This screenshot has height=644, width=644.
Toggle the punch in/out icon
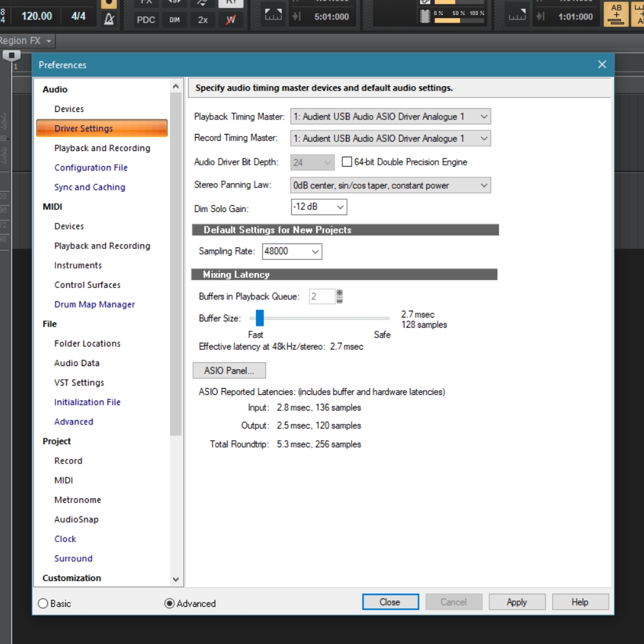517,16
